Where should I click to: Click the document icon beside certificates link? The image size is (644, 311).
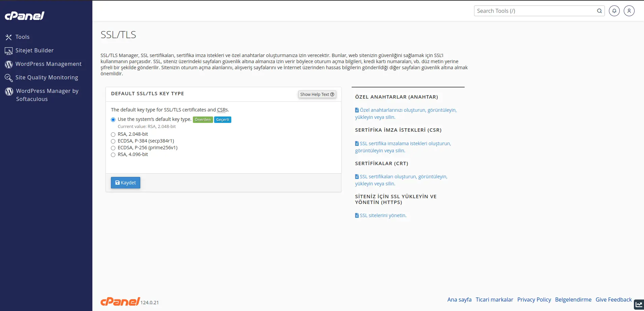click(x=357, y=177)
